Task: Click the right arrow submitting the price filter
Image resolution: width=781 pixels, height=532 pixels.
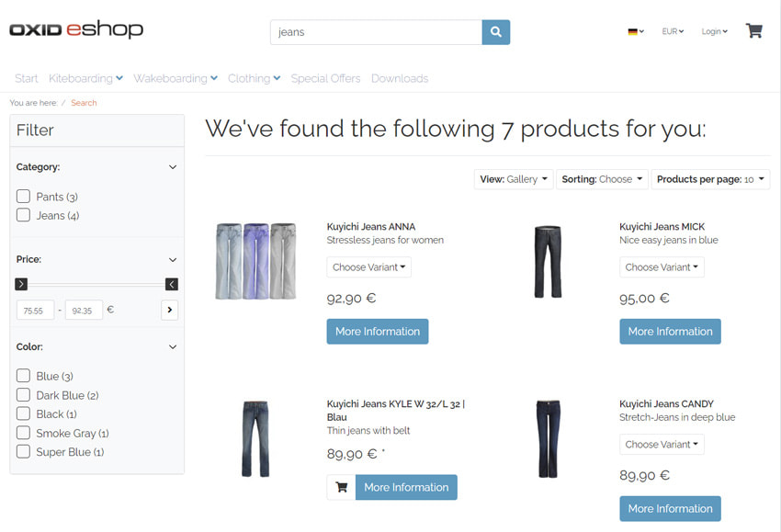Action: [x=169, y=310]
